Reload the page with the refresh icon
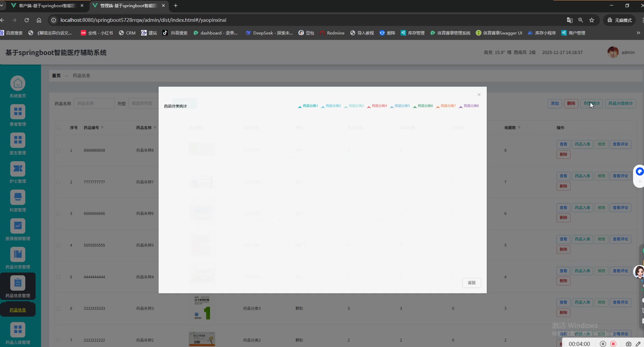Screen dimensions: 644x347 pos(27,20)
